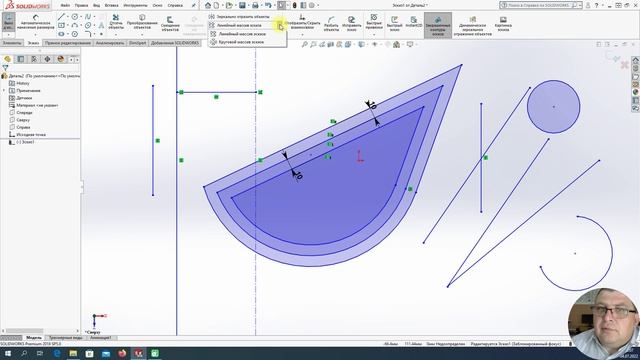The width and height of the screenshot is (640, 360).
Task: Switch to Трехмерные виды bottom tab
Action: (x=65, y=338)
